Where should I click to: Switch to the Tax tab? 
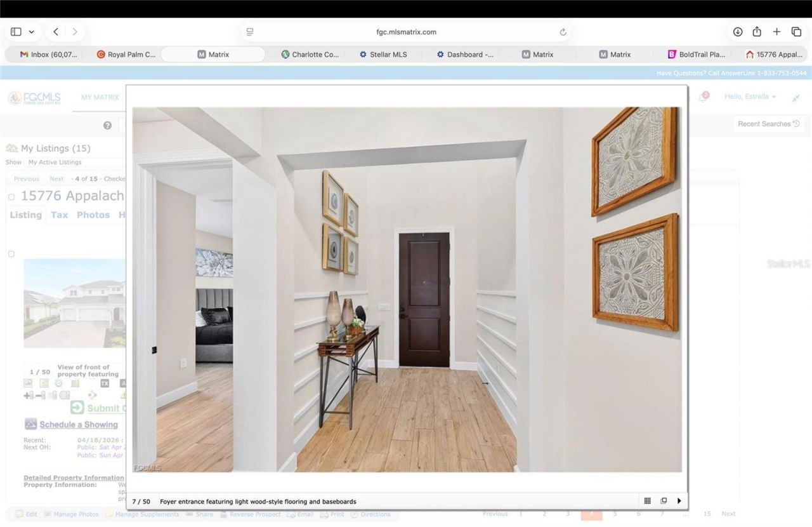(x=59, y=215)
